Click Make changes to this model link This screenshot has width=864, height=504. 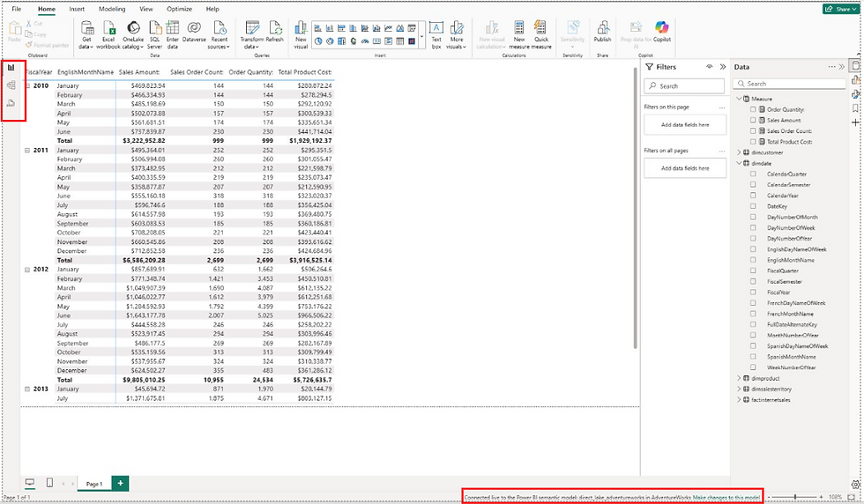click(x=726, y=497)
